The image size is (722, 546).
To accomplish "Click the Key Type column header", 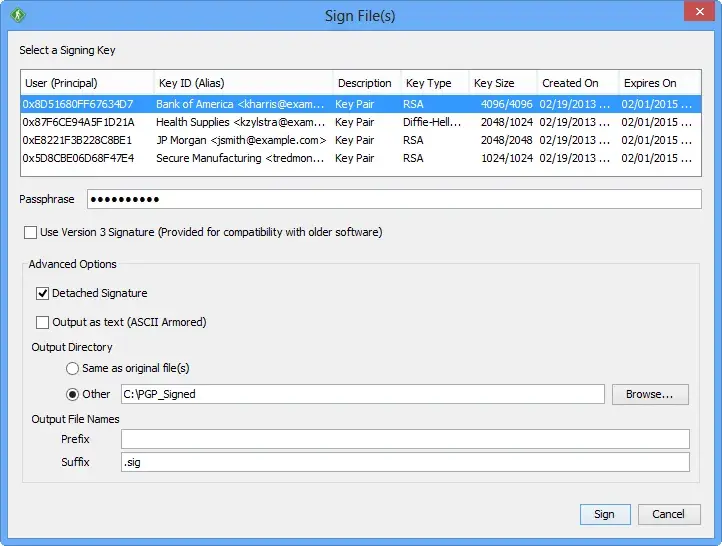I will tap(435, 83).
